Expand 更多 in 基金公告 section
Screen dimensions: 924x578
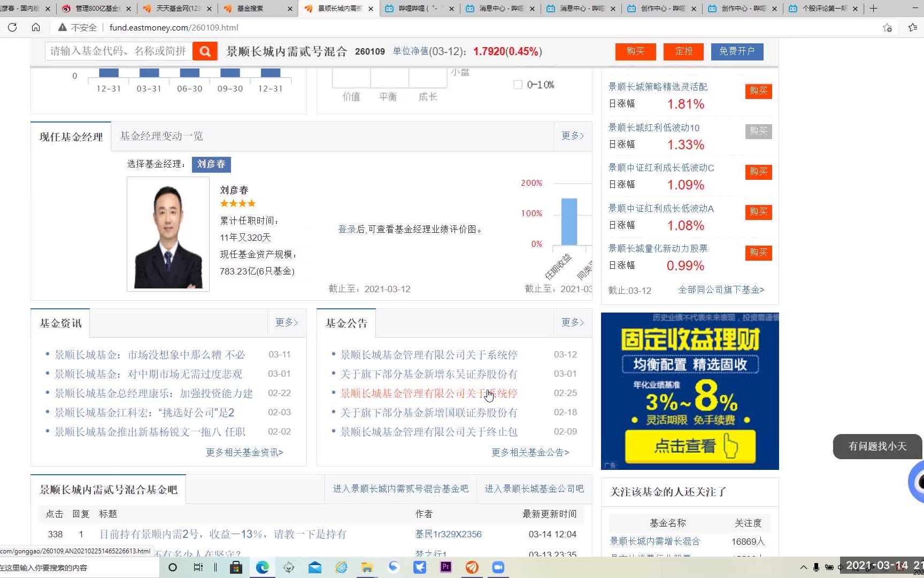pos(573,322)
